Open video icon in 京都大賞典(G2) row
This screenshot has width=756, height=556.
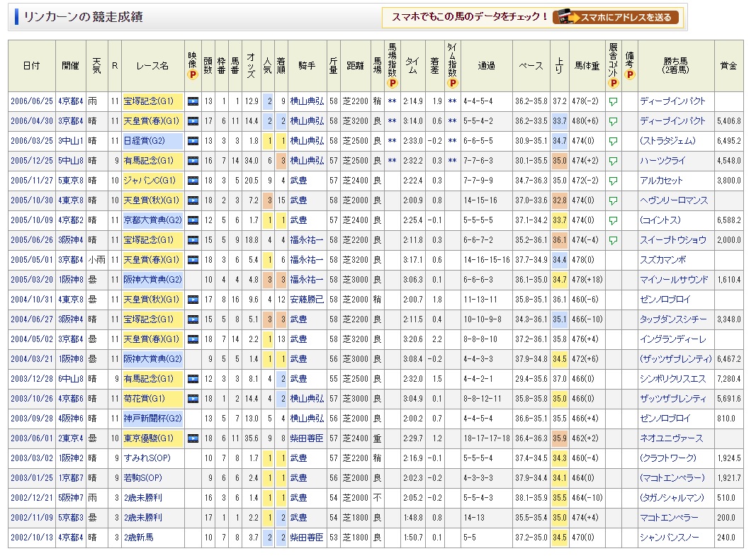193,220
